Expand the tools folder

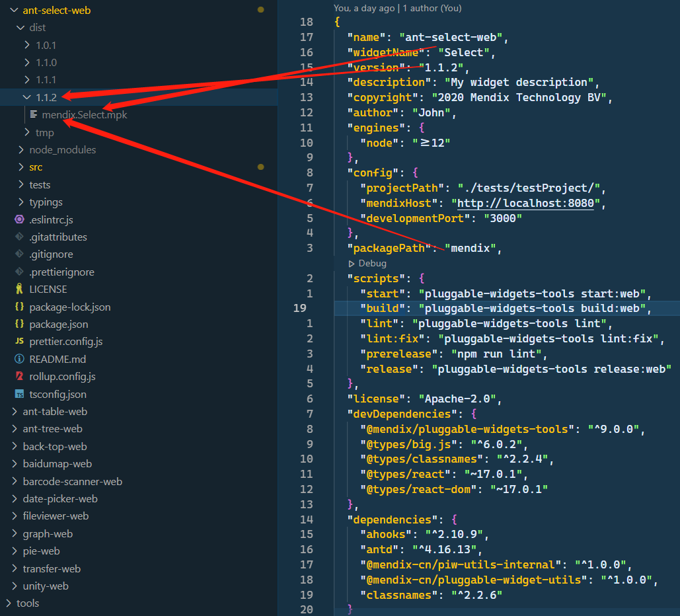27,603
